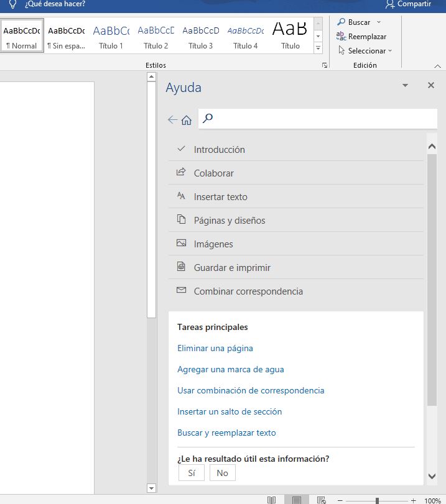Click the Eliminar una página link
446x504 pixels.
tap(215, 349)
